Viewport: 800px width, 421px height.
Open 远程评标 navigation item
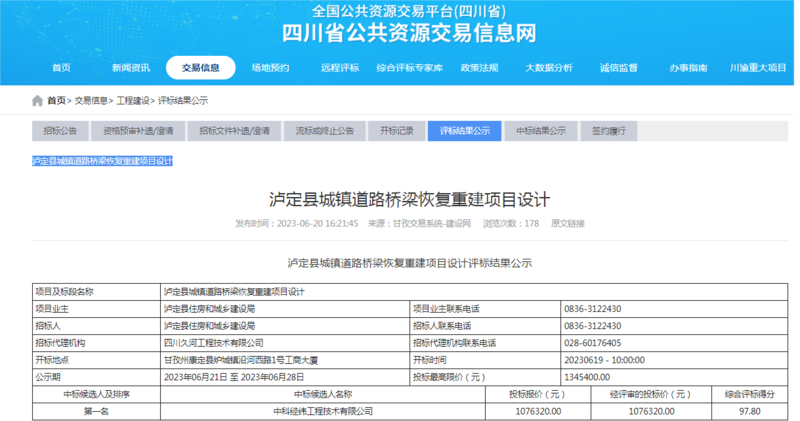pyautogui.click(x=340, y=68)
